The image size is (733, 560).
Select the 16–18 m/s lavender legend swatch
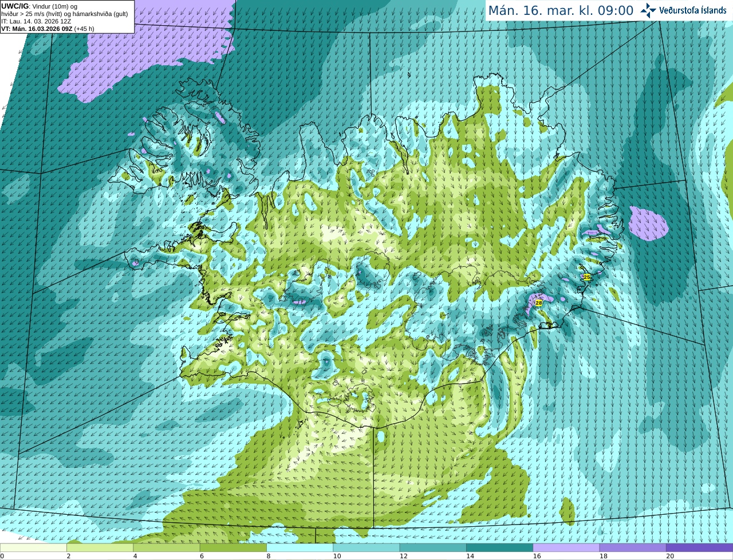(566, 547)
